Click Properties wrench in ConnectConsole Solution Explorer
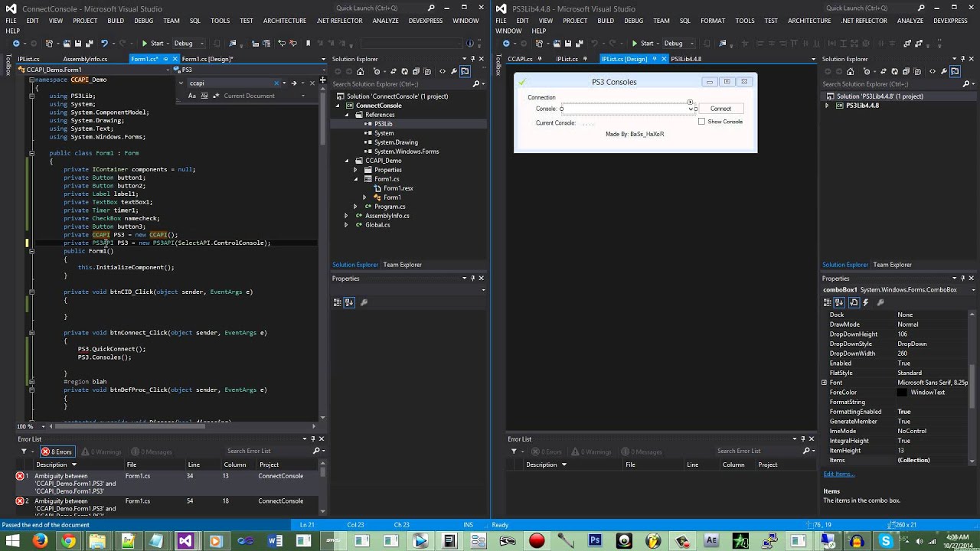Viewport: 980px width, 551px height. 454,72
